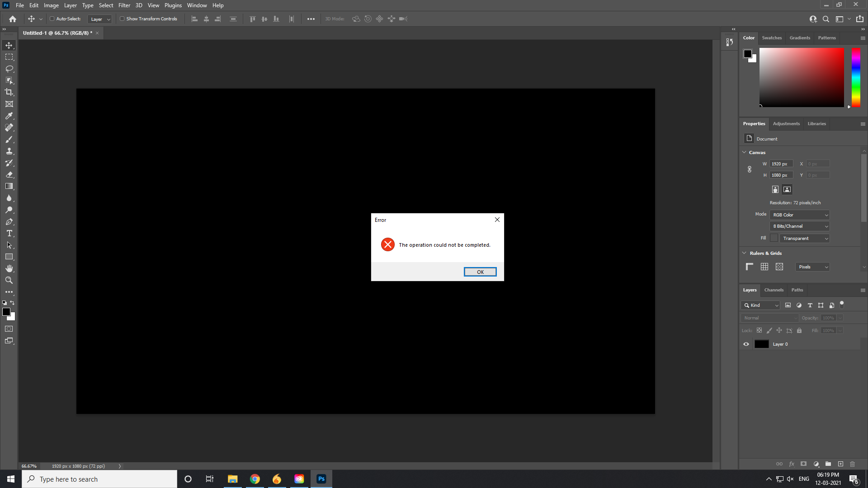Click OK in the Error dialog

[480, 272]
